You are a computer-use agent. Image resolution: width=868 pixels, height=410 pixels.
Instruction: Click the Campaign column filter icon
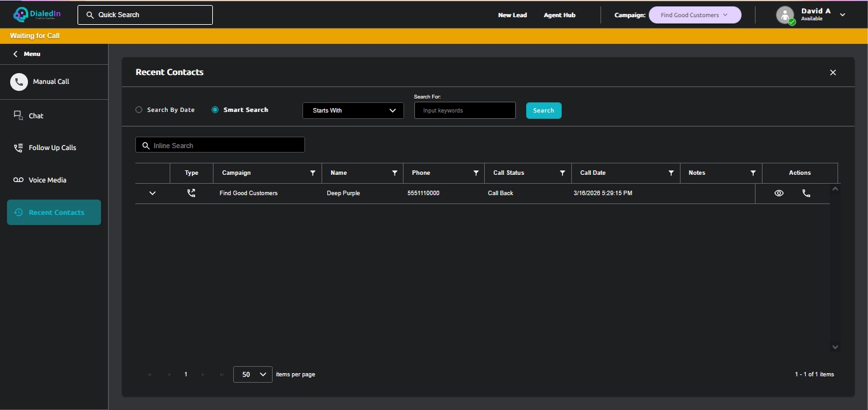coord(313,173)
